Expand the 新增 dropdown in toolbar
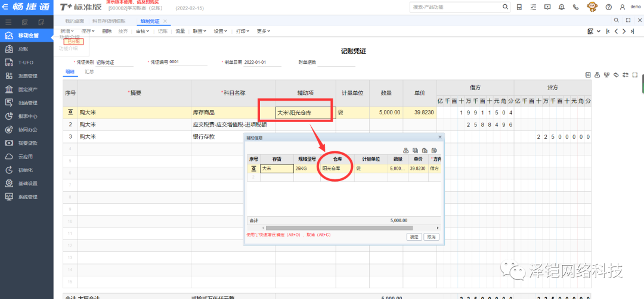 pos(68,31)
